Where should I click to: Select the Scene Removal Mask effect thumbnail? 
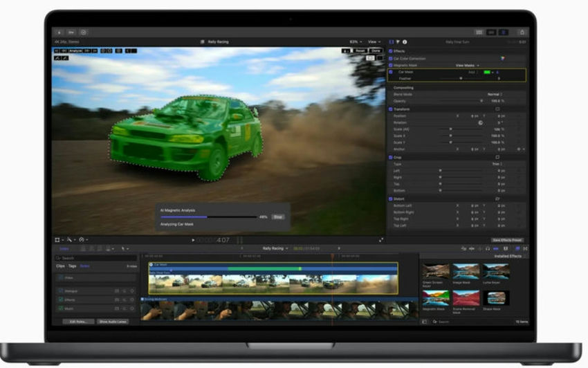coord(466,298)
